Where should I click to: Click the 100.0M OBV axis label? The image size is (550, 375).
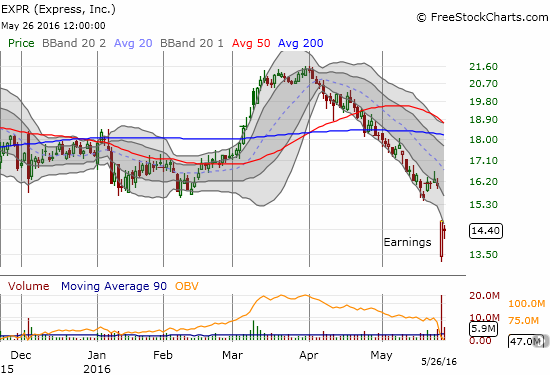pos(526,303)
